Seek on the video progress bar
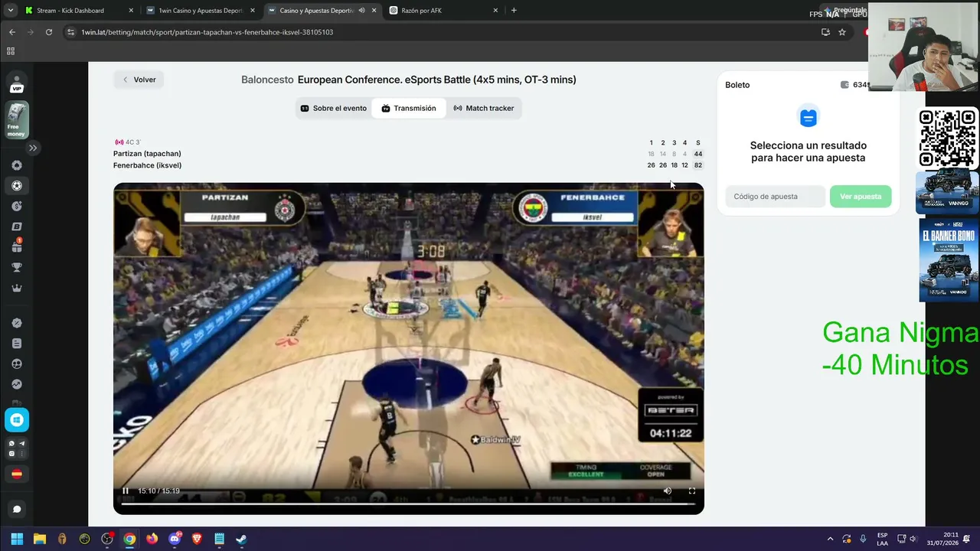Screen dimensions: 980x551 pyautogui.click(x=408, y=504)
